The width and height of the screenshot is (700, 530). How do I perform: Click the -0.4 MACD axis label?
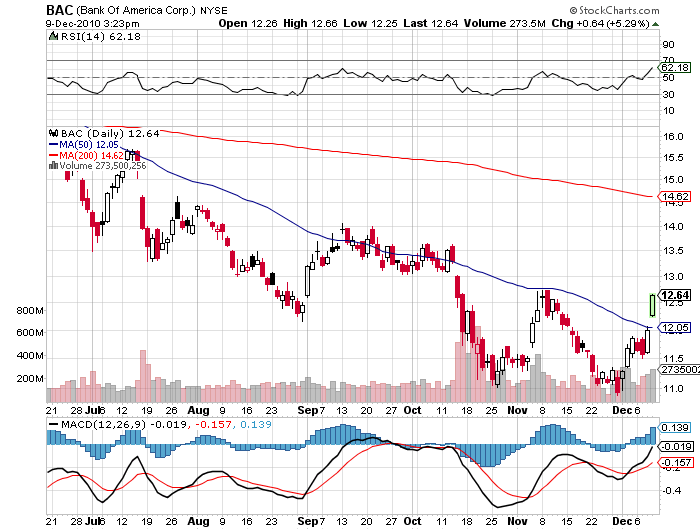[671, 491]
